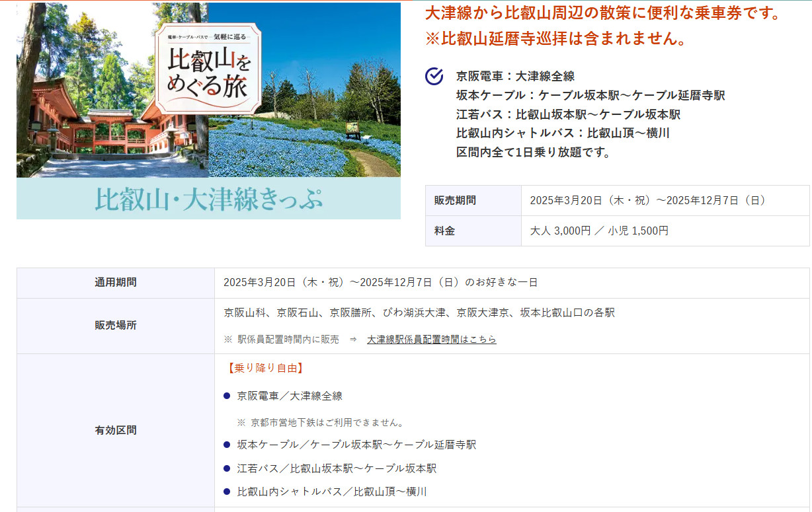Click the check mark icon beside 京阪電車
This screenshot has width=812, height=512.
pyautogui.click(x=434, y=77)
